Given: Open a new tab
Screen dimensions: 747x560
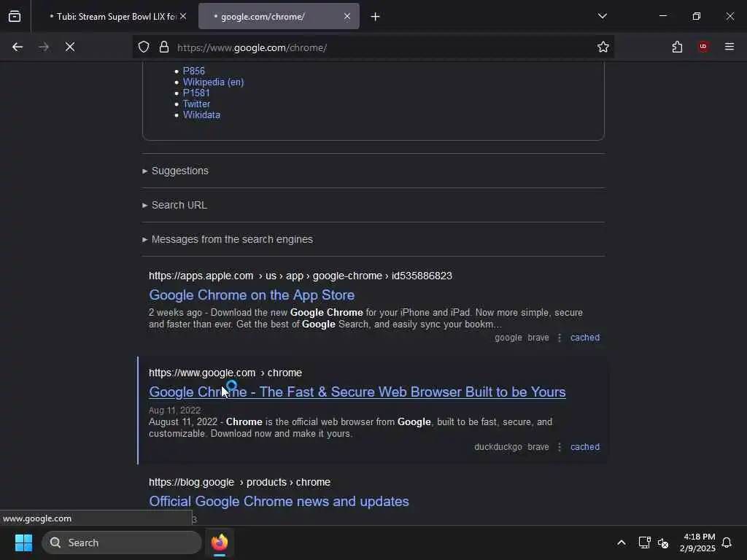Looking at the screenshot, I should coord(376,17).
